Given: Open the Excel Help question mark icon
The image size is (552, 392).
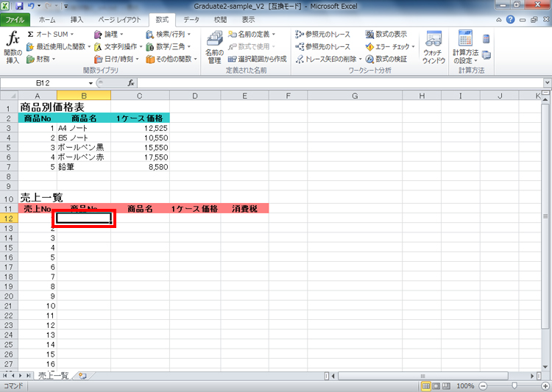Looking at the screenshot, I should (x=511, y=20).
